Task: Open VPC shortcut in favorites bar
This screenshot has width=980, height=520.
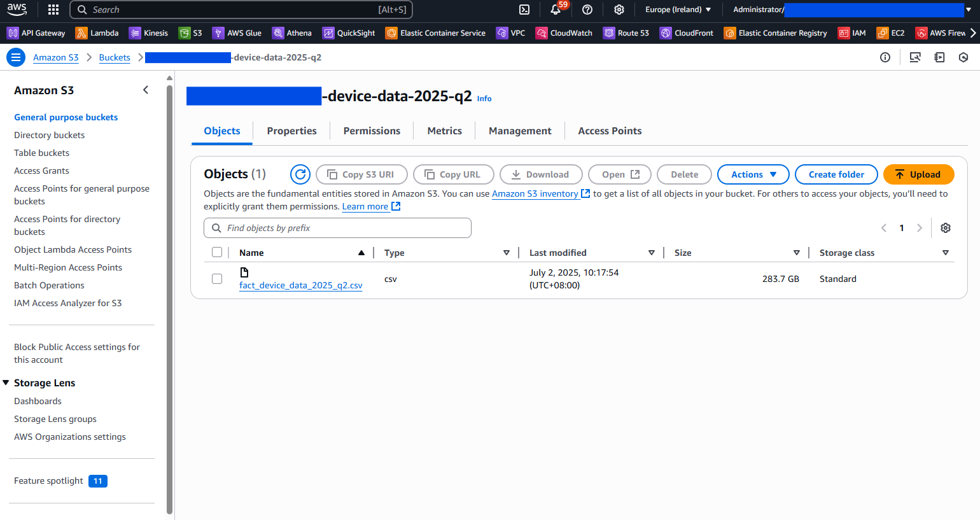Action: 511,33
